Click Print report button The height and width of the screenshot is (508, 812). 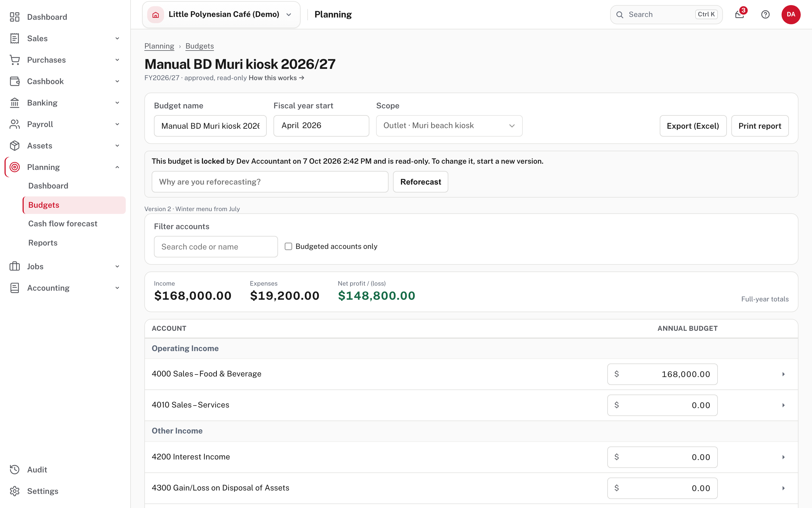tap(760, 126)
